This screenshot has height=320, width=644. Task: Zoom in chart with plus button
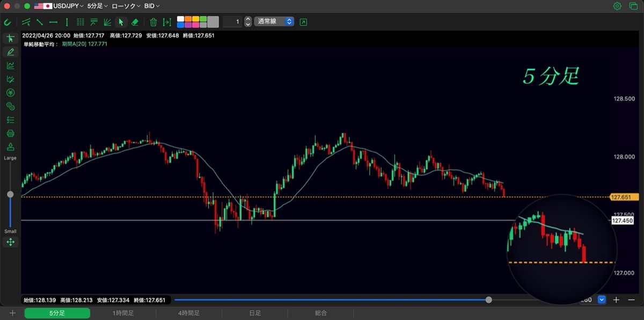pyautogui.click(x=616, y=300)
